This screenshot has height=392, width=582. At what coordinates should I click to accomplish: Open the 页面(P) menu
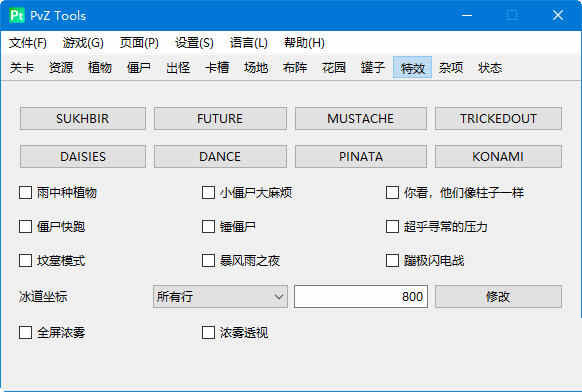[139, 43]
